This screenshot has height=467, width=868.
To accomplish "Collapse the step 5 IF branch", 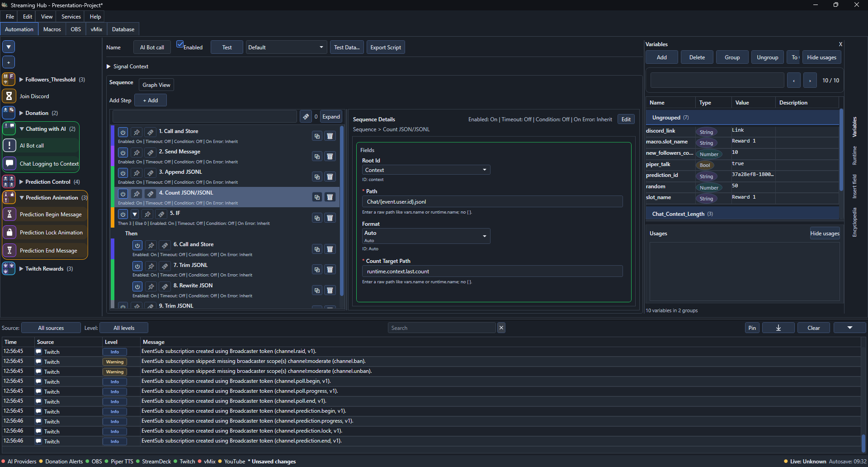I will [135, 214].
